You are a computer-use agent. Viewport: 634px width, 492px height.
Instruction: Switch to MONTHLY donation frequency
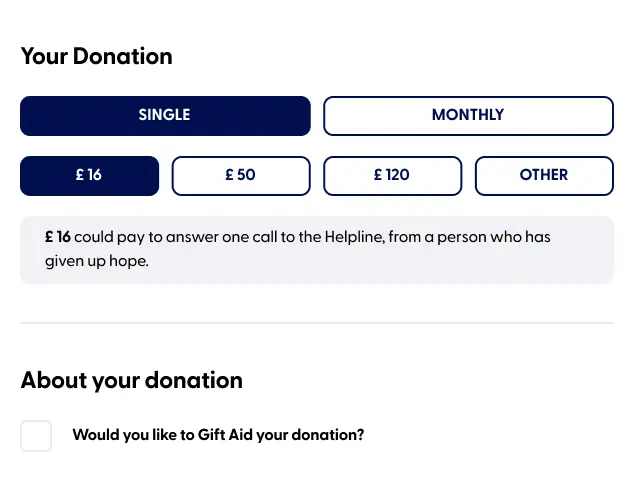(467, 115)
